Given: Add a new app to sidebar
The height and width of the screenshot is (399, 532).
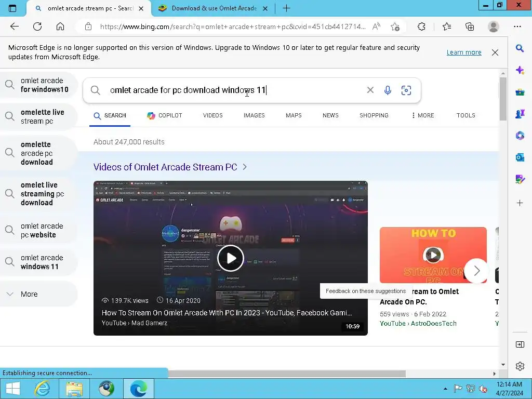Looking at the screenshot, I should (520, 203).
